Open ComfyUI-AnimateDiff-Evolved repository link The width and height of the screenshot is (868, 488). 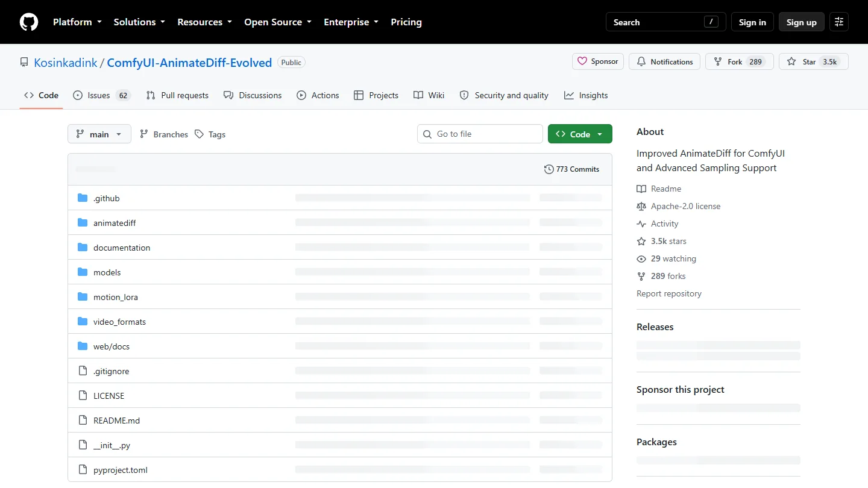pyautogui.click(x=189, y=63)
